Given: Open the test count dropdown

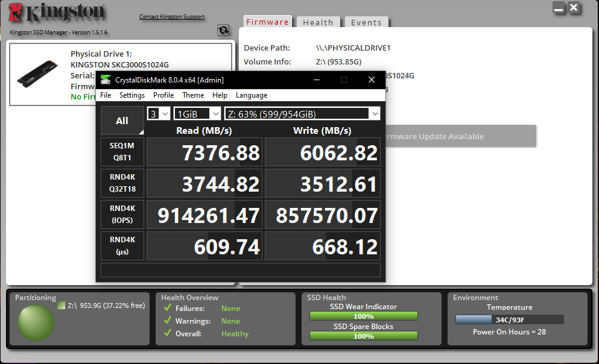Looking at the screenshot, I should 159,114.
